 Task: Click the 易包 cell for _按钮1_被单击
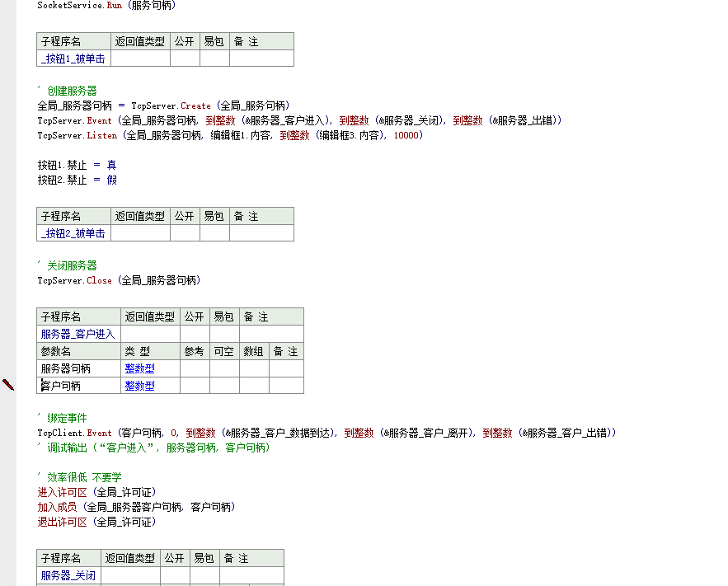pos(214,59)
